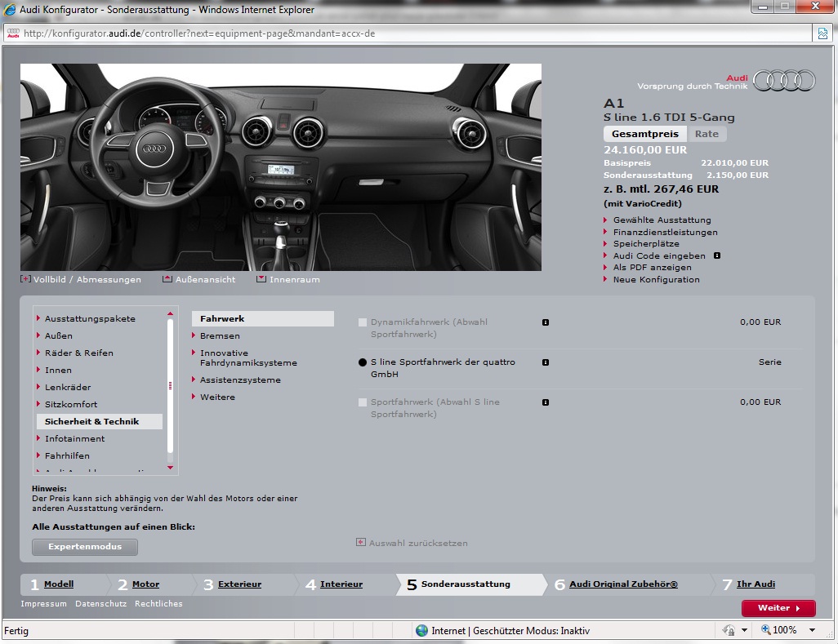The width and height of the screenshot is (838, 644).
Task: Open Innovative Fahrdynamiksysteme subcategory
Action: pyautogui.click(x=248, y=358)
